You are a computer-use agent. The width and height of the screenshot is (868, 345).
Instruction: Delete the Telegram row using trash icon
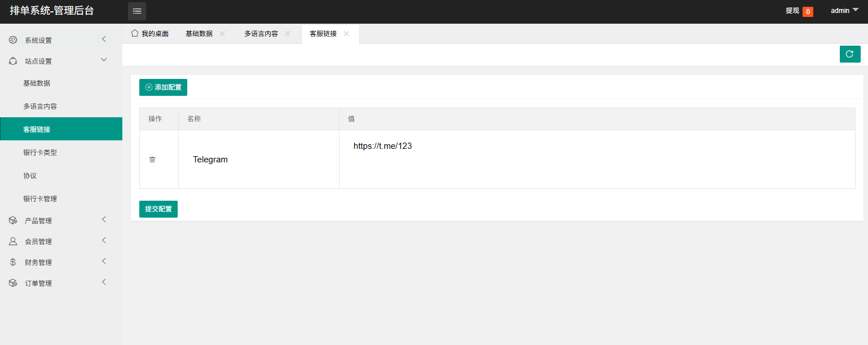pyautogui.click(x=152, y=160)
